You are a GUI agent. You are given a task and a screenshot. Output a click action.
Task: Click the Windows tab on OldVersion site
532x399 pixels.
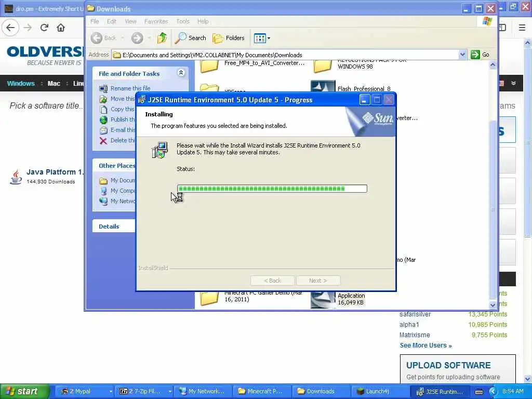coord(21,84)
